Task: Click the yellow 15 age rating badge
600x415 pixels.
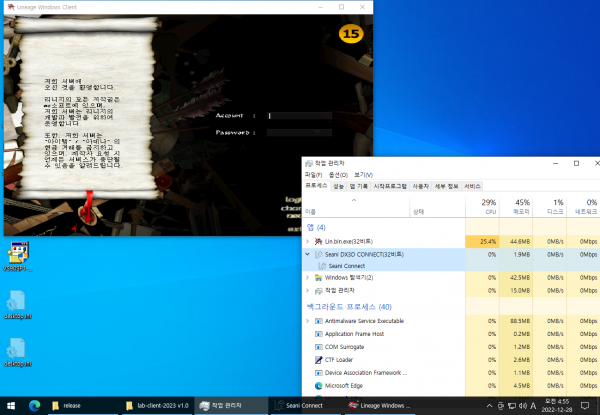Action: 351,34
